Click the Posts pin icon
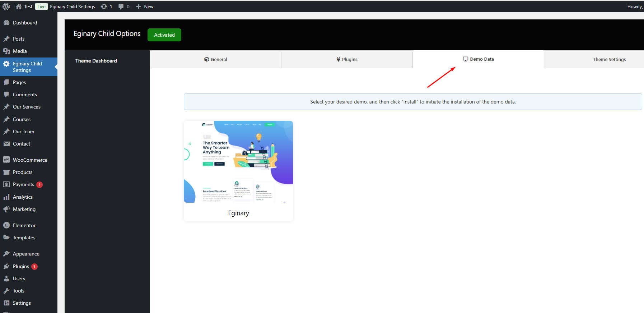This screenshot has width=644, height=313. (x=6, y=39)
